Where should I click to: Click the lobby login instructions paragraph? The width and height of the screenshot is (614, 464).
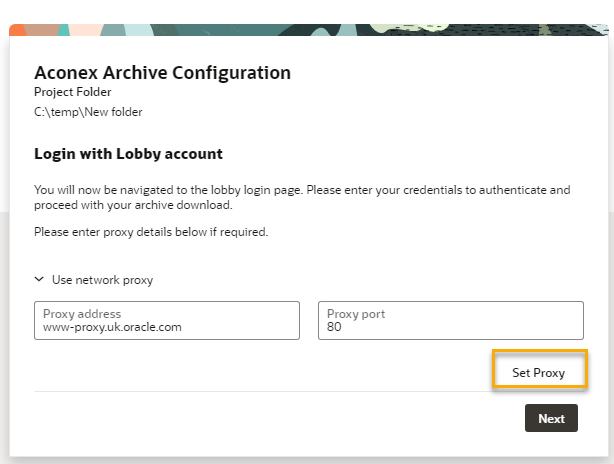click(x=302, y=197)
